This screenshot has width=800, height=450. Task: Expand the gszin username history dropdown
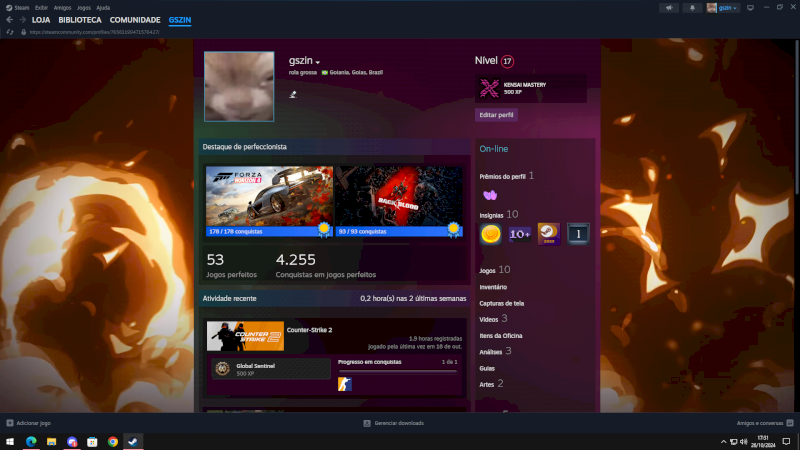[x=318, y=62]
